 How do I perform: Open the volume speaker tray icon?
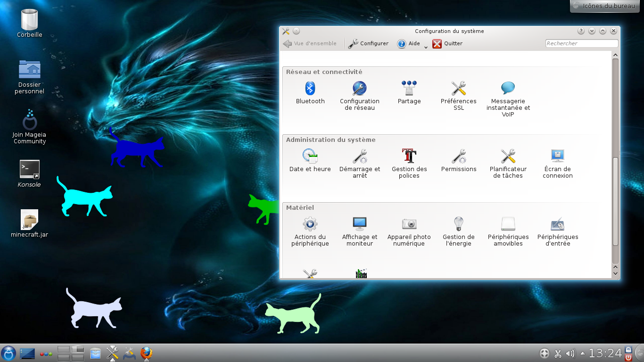pos(570,354)
